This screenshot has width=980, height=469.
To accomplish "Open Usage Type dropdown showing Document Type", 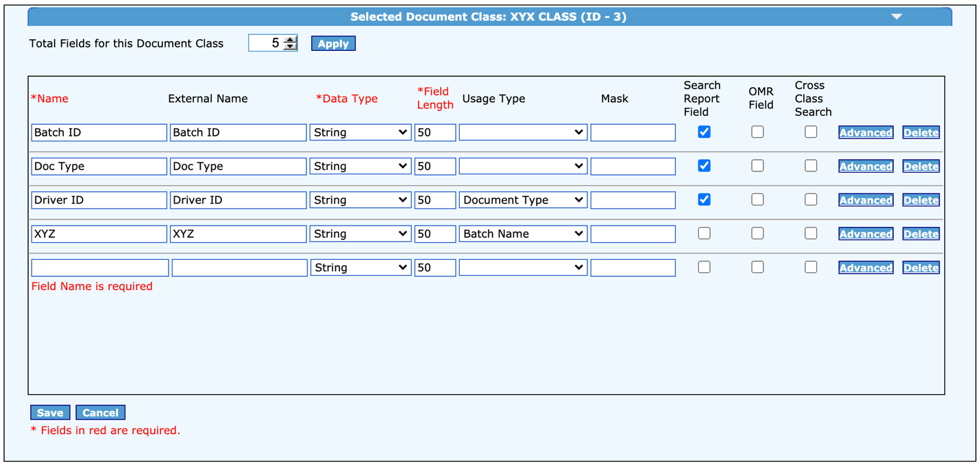I will pyautogui.click(x=522, y=200).
